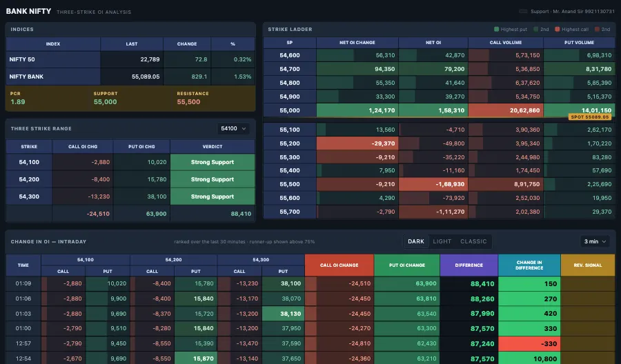Image resolution: width=621 pixels, height=364 pixels.
Task: Click the NET OI column header
Action: [433, 42]
